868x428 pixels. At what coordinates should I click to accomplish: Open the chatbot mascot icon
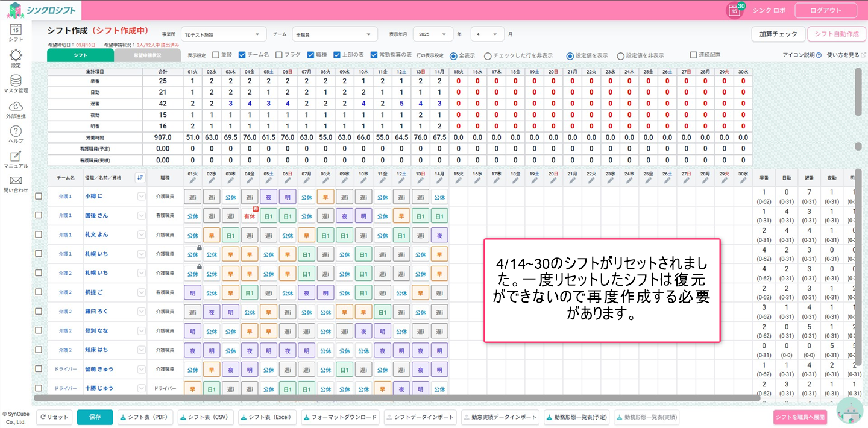(x=850, y=412)
